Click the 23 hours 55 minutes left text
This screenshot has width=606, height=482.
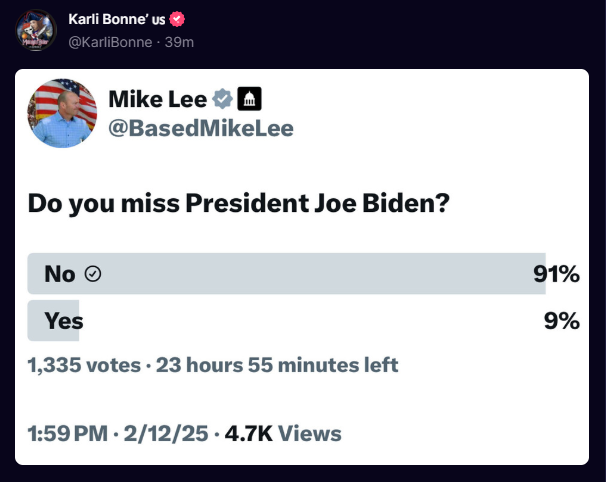(x=277, y=365)
